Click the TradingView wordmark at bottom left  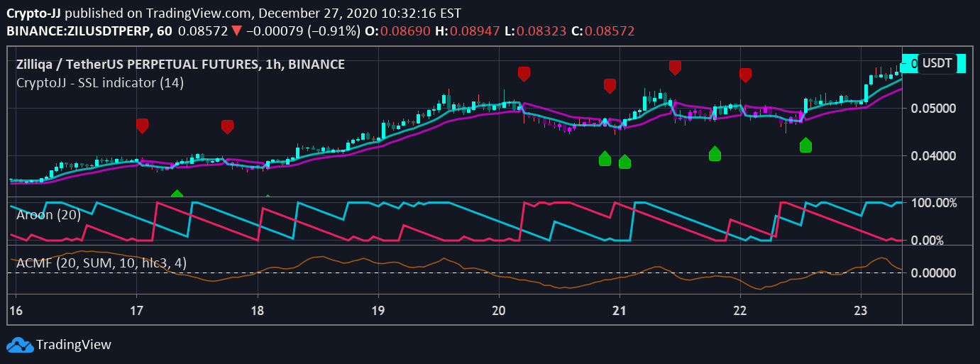click(74, 345)
